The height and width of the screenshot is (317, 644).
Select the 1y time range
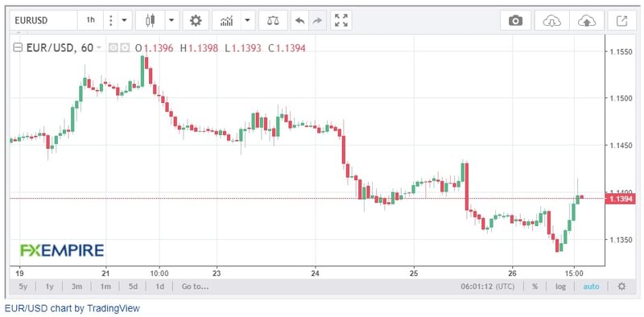[49, 286]
